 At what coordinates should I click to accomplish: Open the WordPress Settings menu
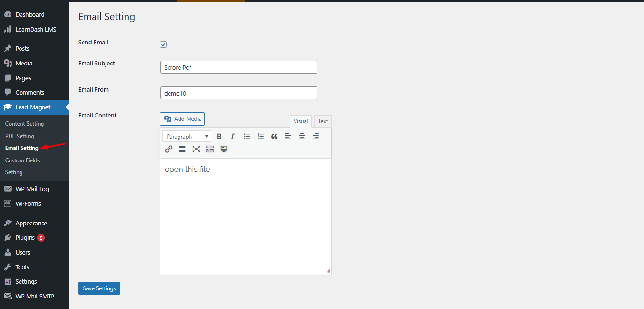(x=34, y=282)
